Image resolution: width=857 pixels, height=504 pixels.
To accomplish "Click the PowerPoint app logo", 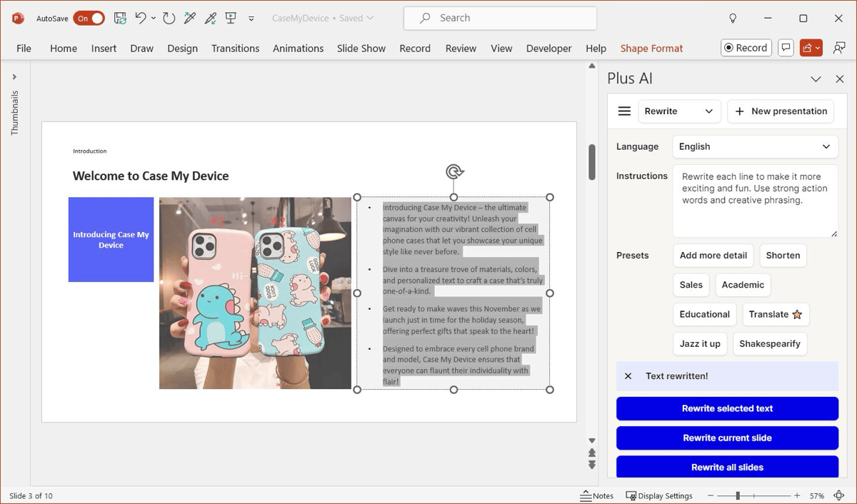I will coord(18,18).
